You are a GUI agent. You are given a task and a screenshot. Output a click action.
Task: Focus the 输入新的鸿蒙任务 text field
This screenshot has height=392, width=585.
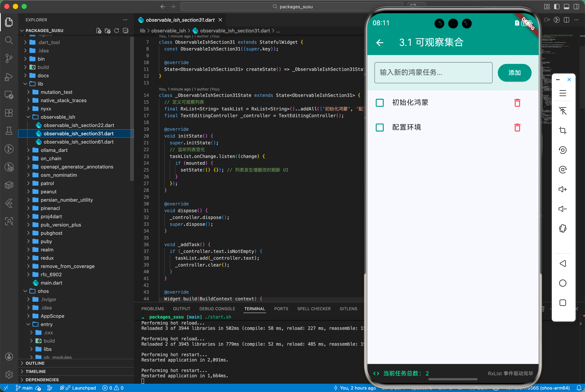click(x=433, y=73)
